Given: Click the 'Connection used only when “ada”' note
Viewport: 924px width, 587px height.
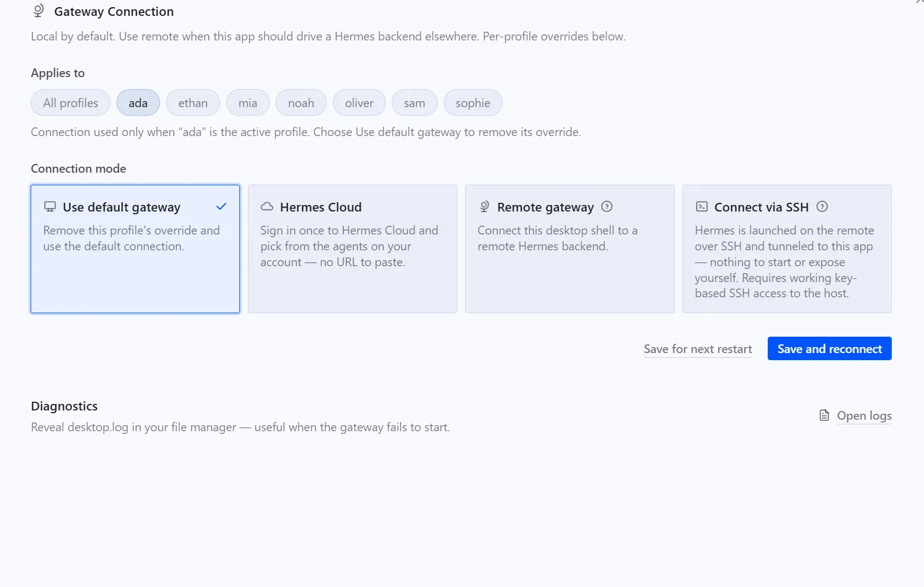Looking at the screenshot, I should pos(306,132).
